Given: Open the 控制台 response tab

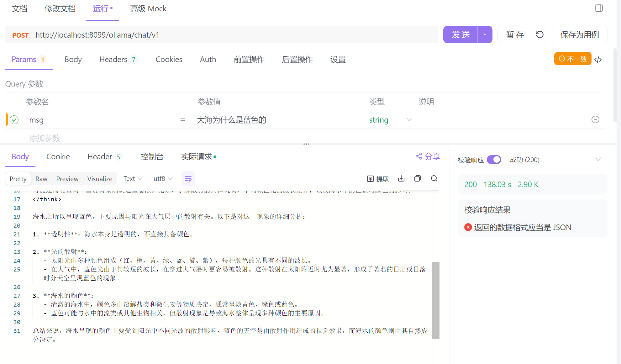Looking at the screenshot, I should pyautogui.click(x=152, y=156).
